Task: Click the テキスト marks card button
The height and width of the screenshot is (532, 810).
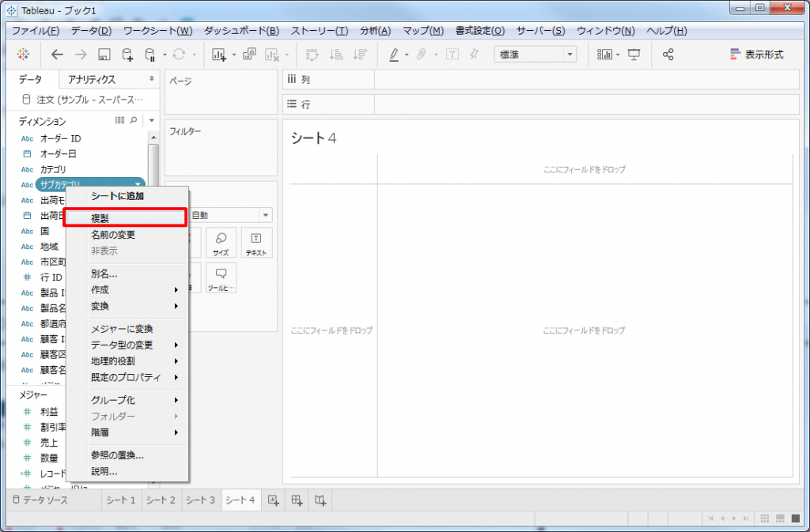Action: 255,244
